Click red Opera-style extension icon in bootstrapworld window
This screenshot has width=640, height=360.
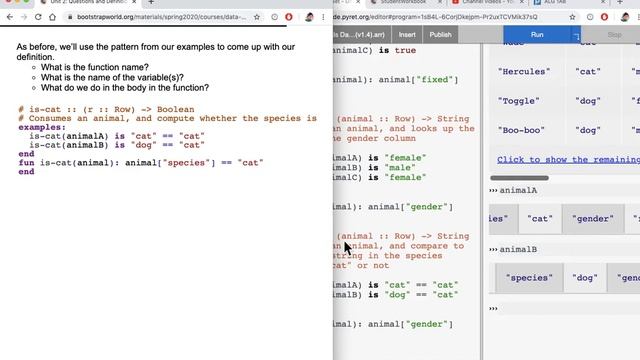(x=289, y=17)
